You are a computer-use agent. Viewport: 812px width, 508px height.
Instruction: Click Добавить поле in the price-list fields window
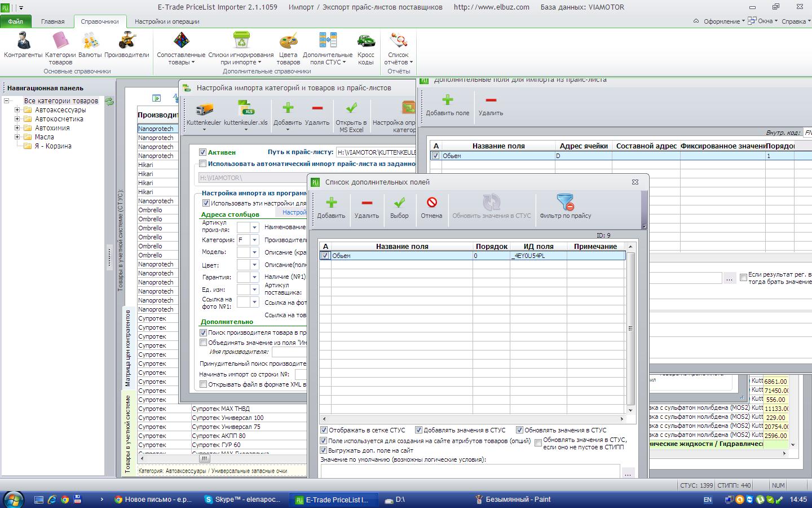click(448, 106)
